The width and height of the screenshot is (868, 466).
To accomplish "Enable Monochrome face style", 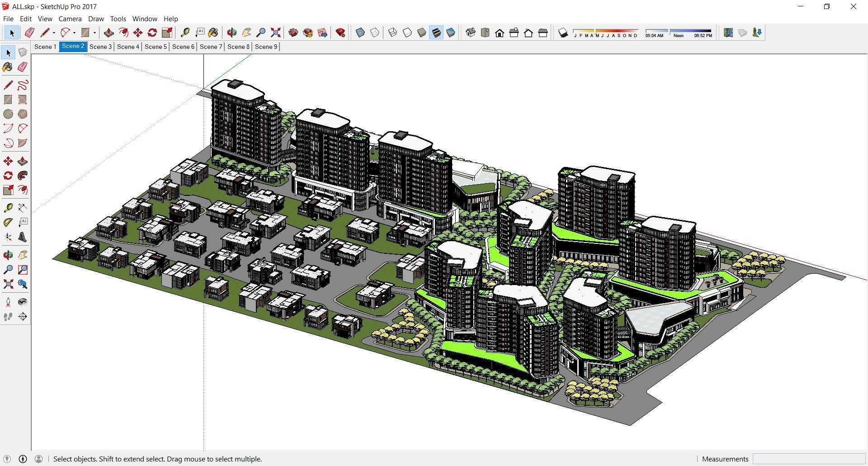I will click(x=451, y=33).
